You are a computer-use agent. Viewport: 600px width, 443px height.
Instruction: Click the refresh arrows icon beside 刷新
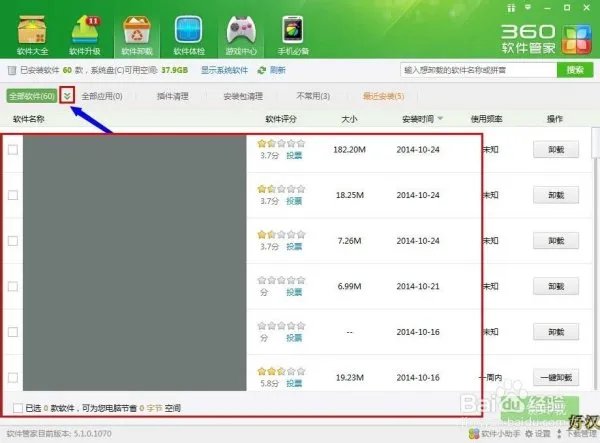262,70
